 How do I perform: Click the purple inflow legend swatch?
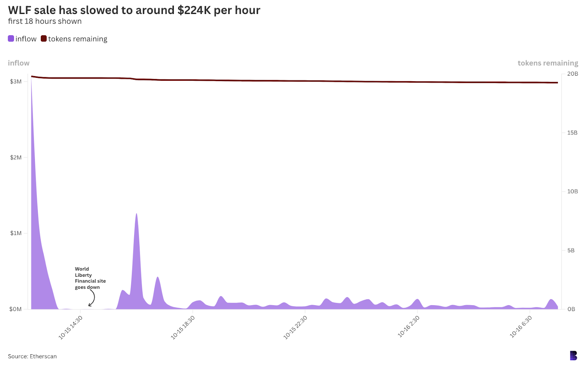click(x=11, y=39)
